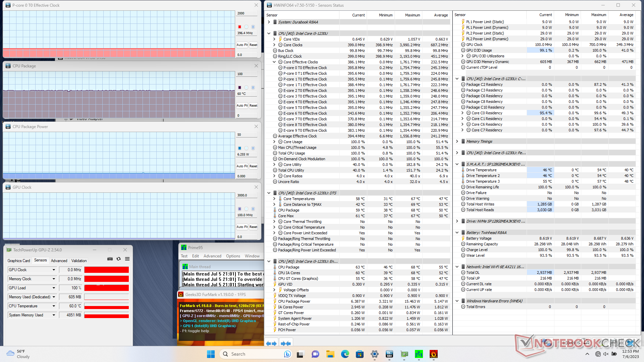Collapse the CPU [#0]: Intel Core i5-1230U section
Viewport: 644px width, 362px height.
[x=269, y=34]
